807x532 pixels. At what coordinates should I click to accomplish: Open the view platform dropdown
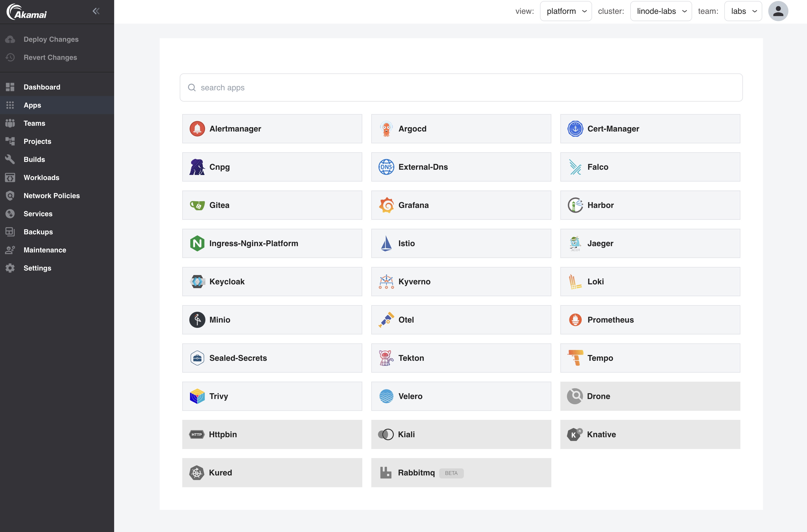(x=566, y=11)
